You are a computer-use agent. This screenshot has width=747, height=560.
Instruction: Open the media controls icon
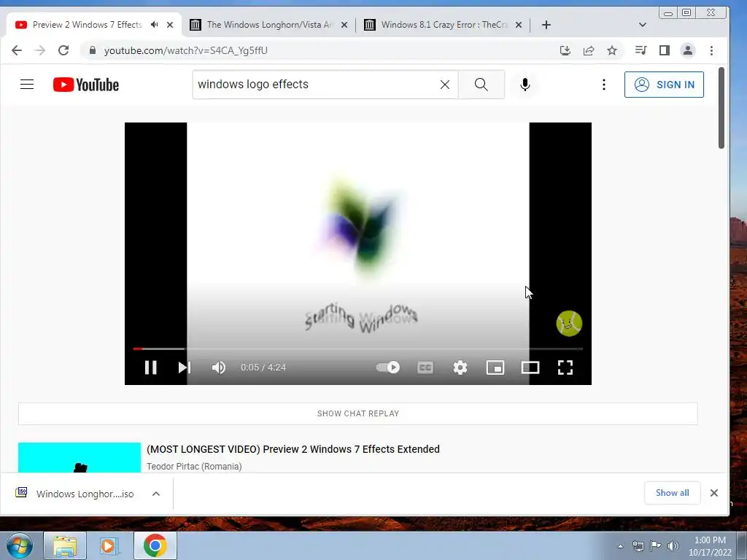(x=640, y=50)
